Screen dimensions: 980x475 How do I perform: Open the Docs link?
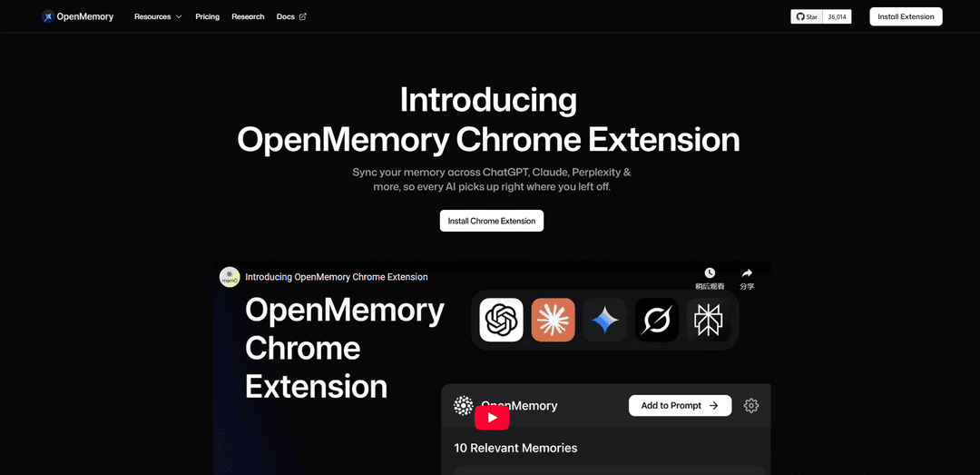(x=291, y=17)
